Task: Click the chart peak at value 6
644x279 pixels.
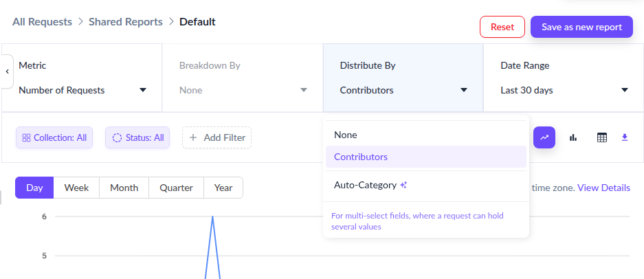Action: coord(212,216)
